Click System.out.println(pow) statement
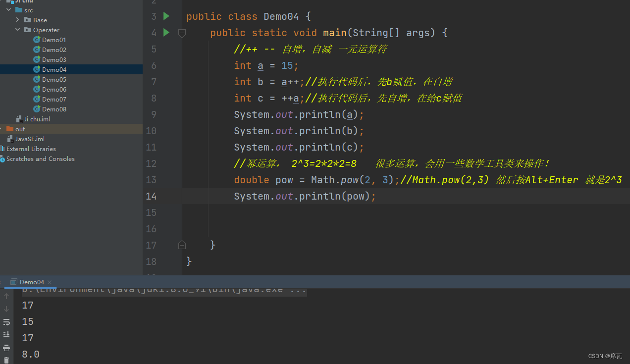630x364 pixels. click(305, 196)
